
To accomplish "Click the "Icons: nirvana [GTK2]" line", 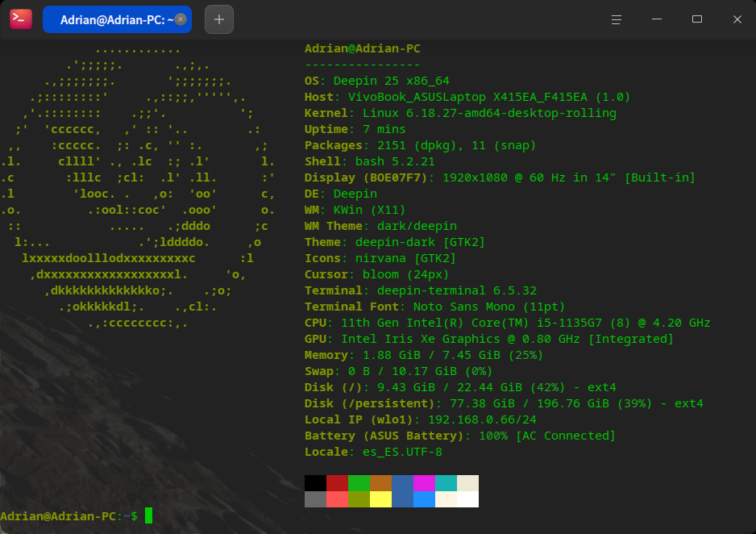I will coord(380,259).
